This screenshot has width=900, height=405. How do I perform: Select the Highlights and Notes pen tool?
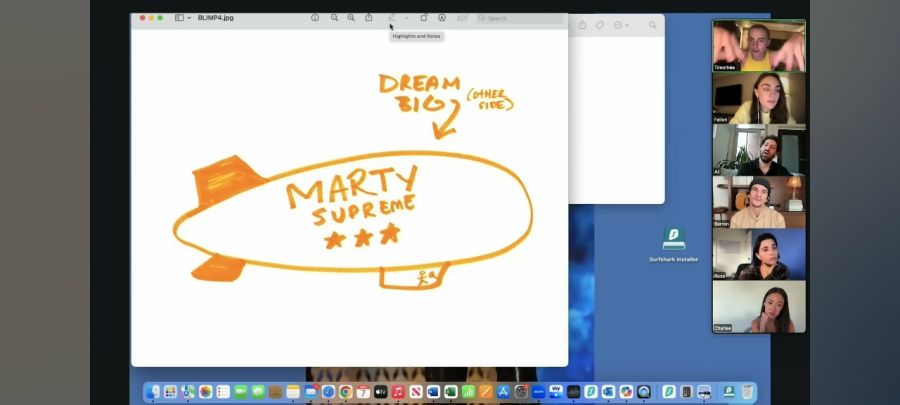[x=392, y=18]
